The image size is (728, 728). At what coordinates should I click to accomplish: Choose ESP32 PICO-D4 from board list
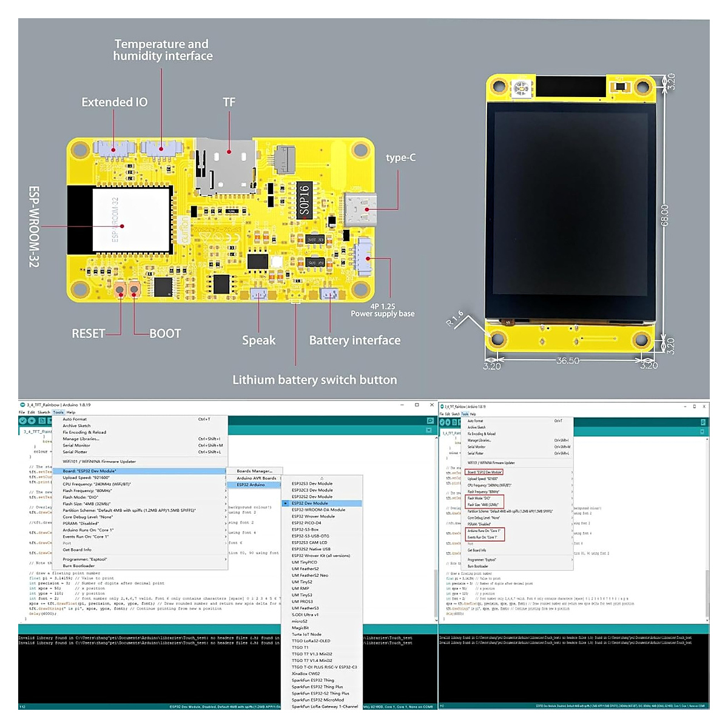(322, 523)
